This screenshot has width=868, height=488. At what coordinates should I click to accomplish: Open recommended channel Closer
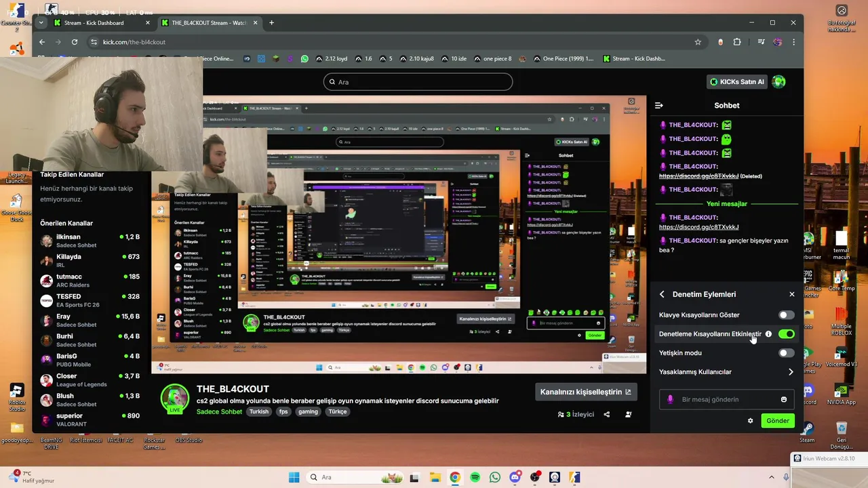point(90,380)
